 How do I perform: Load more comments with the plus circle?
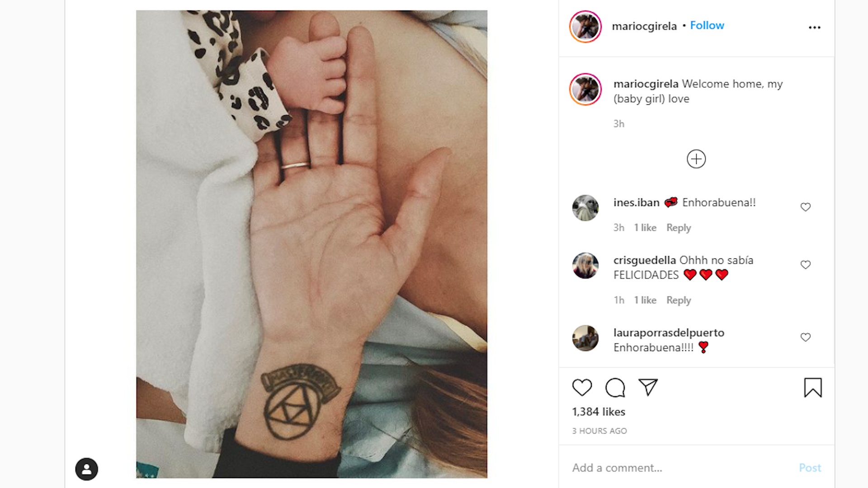(696, 159)
